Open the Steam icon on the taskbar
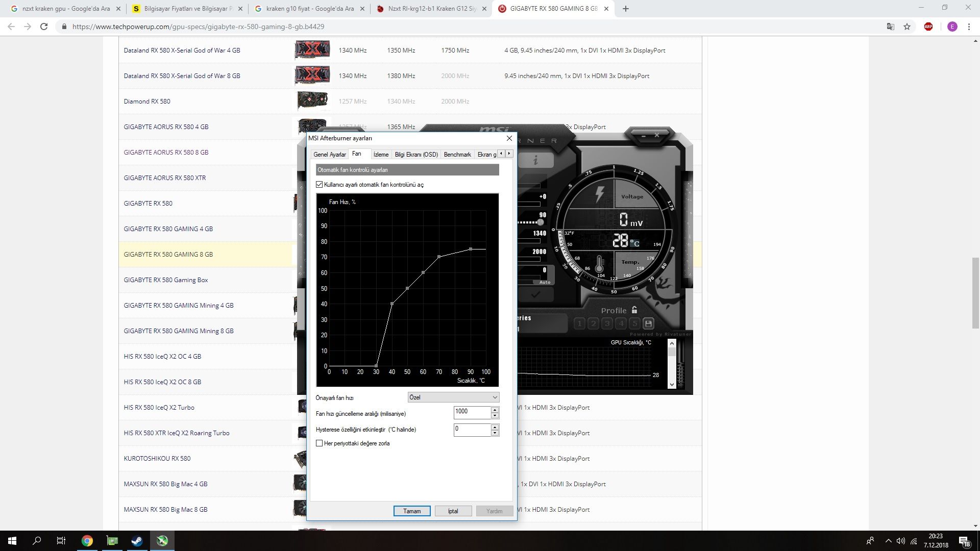The image size is (980, 551). pyautogui.click(x=137, y=541)
